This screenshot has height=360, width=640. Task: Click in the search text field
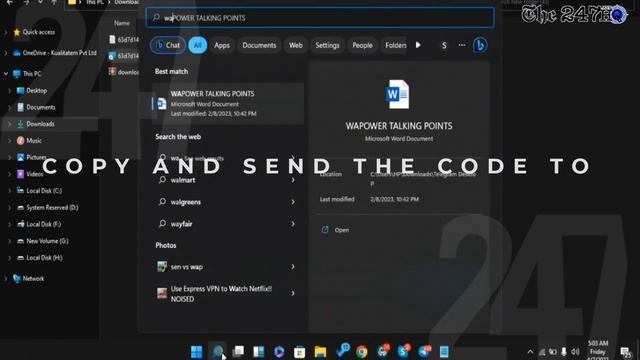(320, 18)
